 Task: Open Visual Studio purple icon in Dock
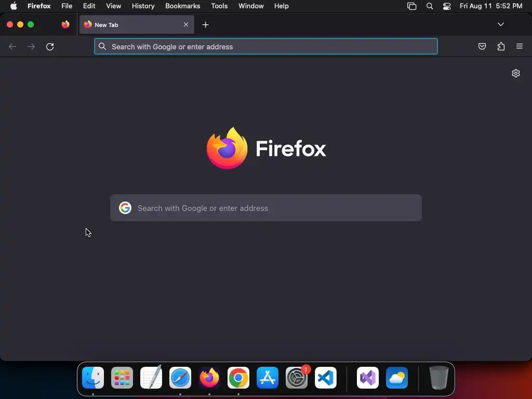click(368, 378)
